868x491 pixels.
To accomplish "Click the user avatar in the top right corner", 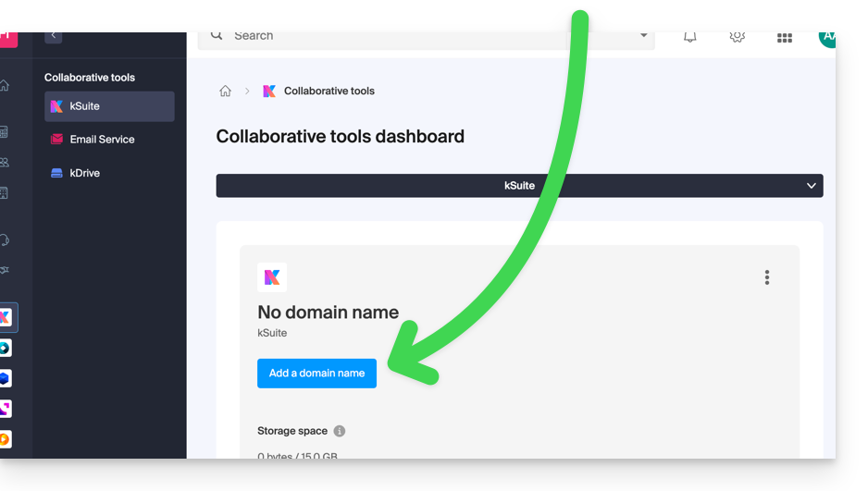I will 826,37.
